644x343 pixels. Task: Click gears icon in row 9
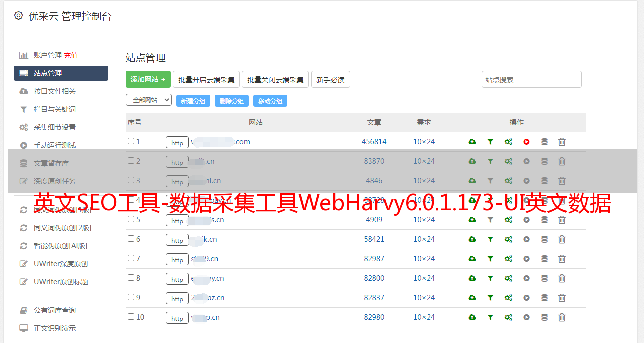coord(508,298)
